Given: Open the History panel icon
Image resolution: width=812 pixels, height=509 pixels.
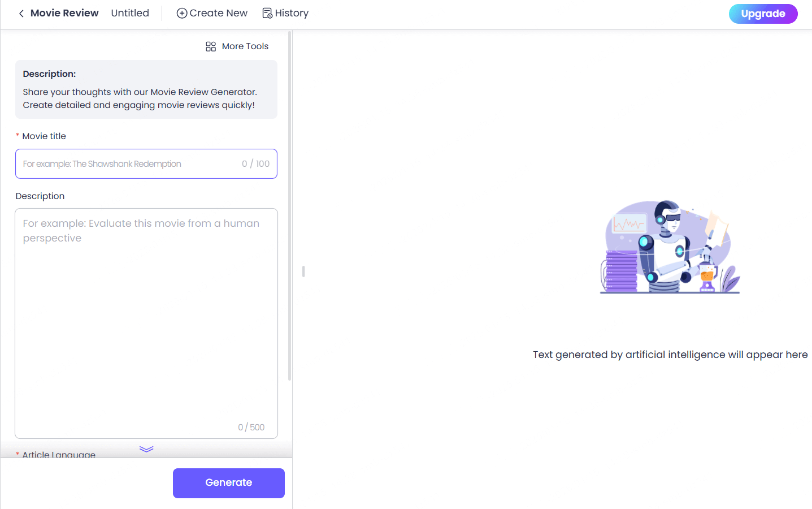Looking at the screenshot, I should [x=267, y=13].
